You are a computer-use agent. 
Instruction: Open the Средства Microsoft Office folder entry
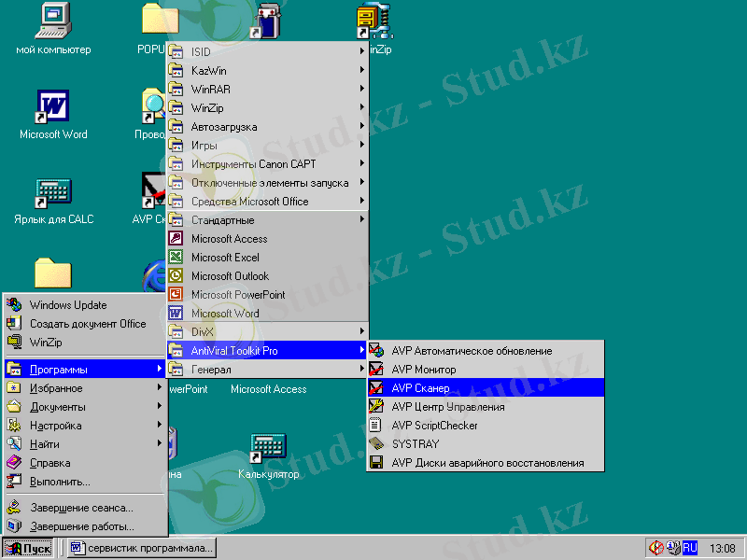pyautogui.click(x=267, y=202)
